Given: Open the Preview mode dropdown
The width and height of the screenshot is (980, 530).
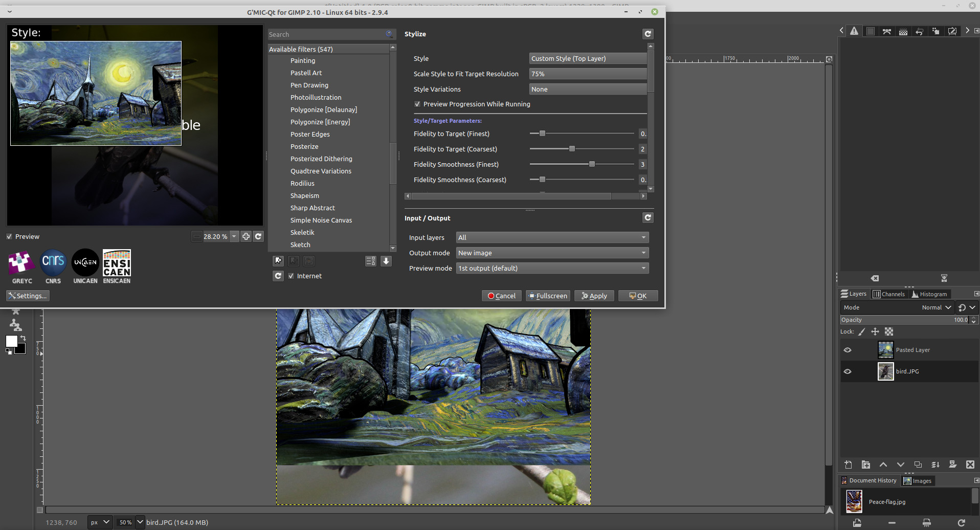Looking at the screenshot, I should 552,268.
